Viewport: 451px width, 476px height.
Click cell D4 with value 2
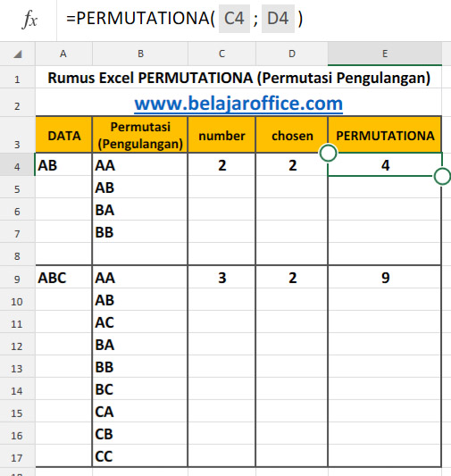click(292, 164)
